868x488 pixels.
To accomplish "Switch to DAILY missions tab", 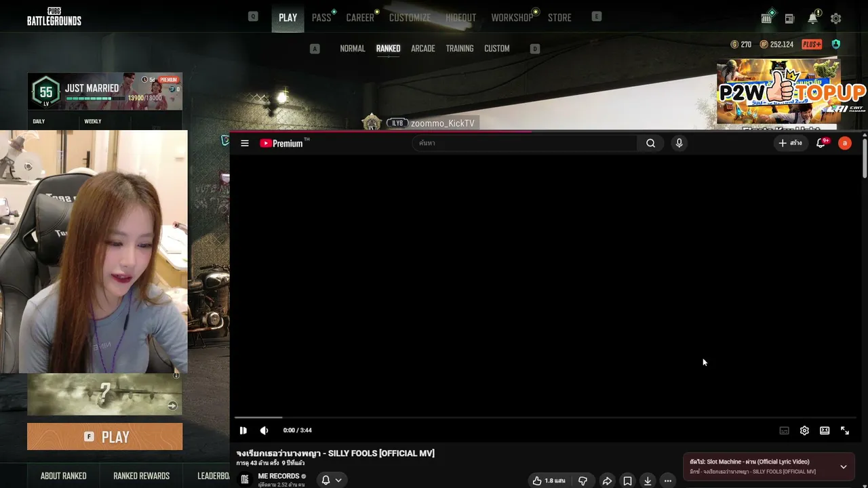I will point(39,121).
